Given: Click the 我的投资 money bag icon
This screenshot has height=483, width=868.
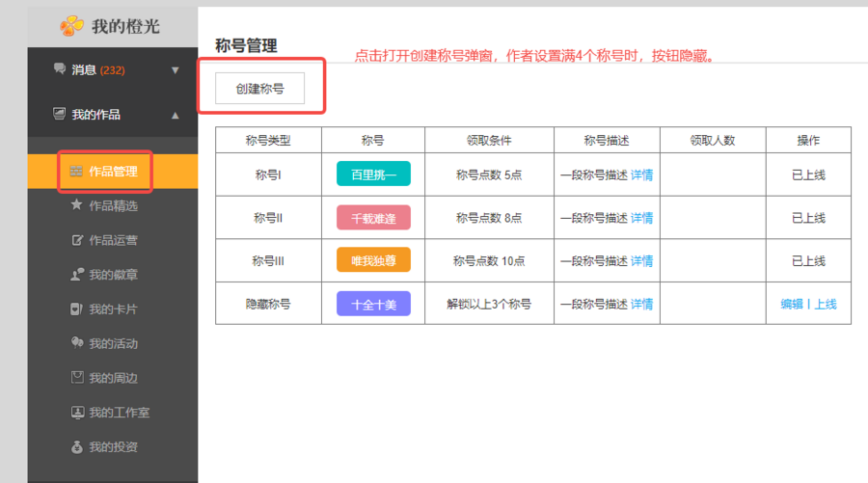Looking at the screenshot, I should click(77, 447).
